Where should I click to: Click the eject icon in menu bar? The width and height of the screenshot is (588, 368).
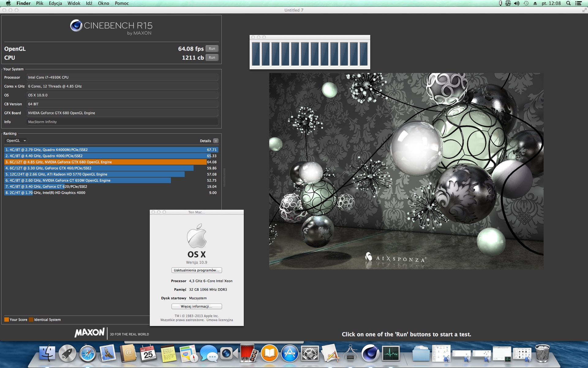[535, 3]
